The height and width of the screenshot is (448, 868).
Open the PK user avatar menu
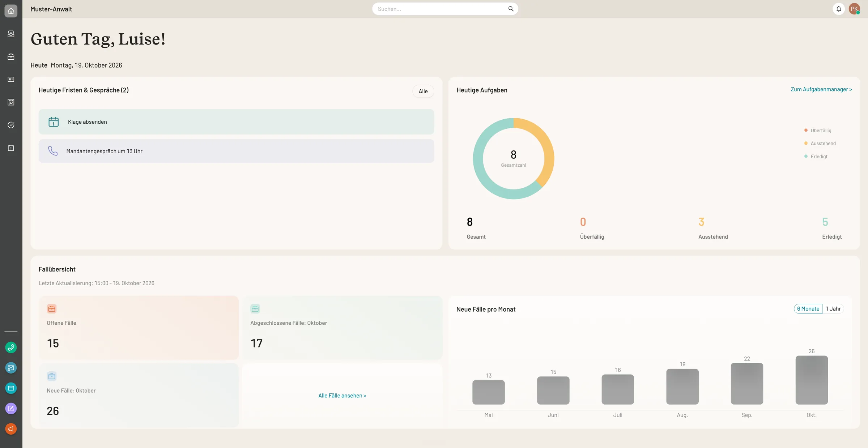point(854,9)
